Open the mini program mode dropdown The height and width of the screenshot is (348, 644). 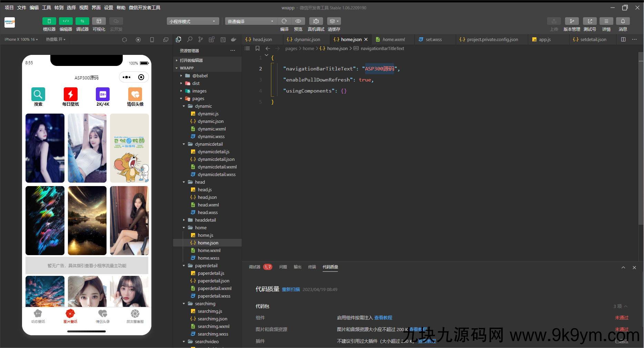coord(193,21)
